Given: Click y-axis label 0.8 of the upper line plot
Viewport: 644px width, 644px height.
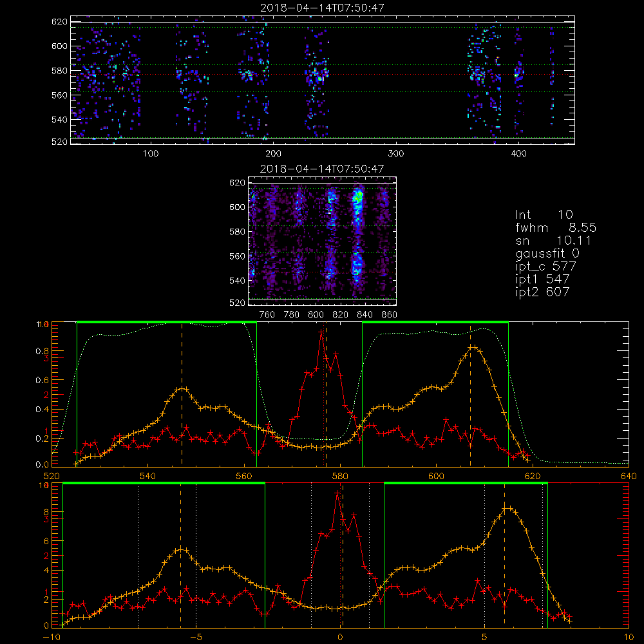Looking at the screenshot, I should click(x=41, y=351).
